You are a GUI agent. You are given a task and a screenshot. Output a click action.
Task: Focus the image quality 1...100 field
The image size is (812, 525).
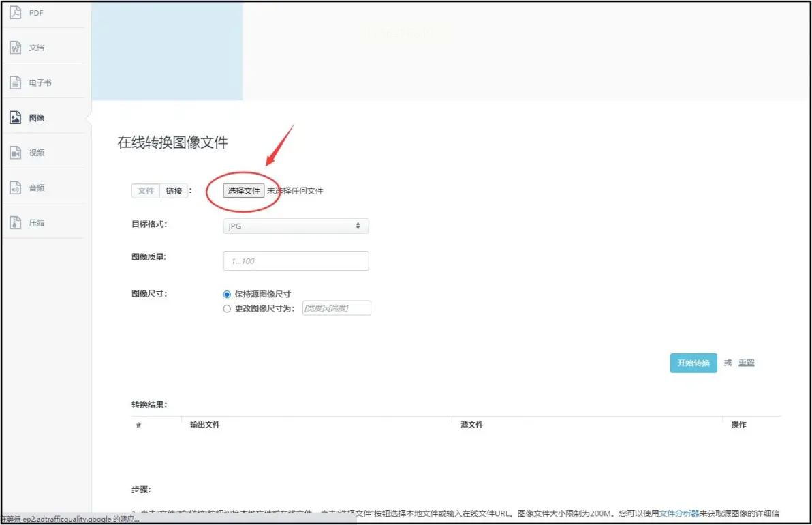click(x=296, y=260)
